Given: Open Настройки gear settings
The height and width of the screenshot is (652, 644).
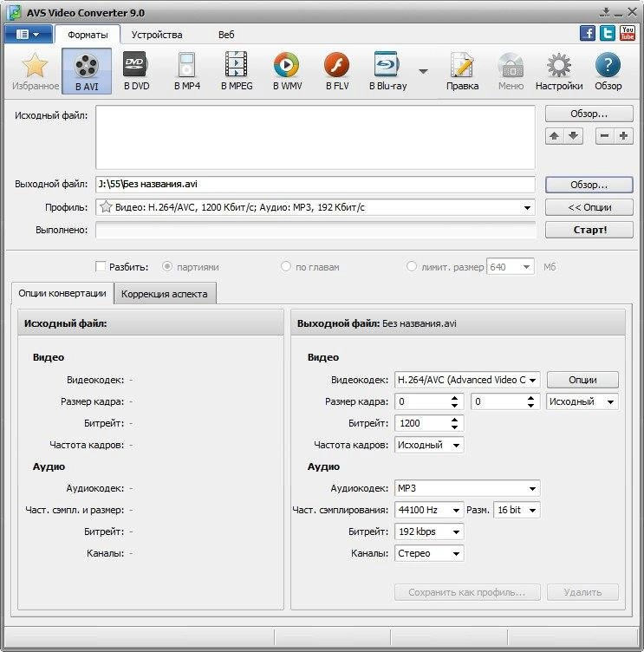Looking at the screenshot, I should point(559,71).
